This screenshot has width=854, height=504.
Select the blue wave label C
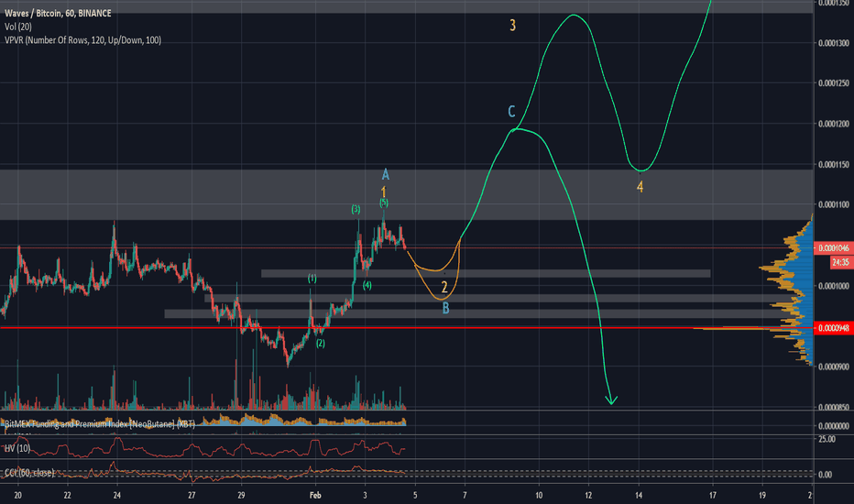(511, 112)
